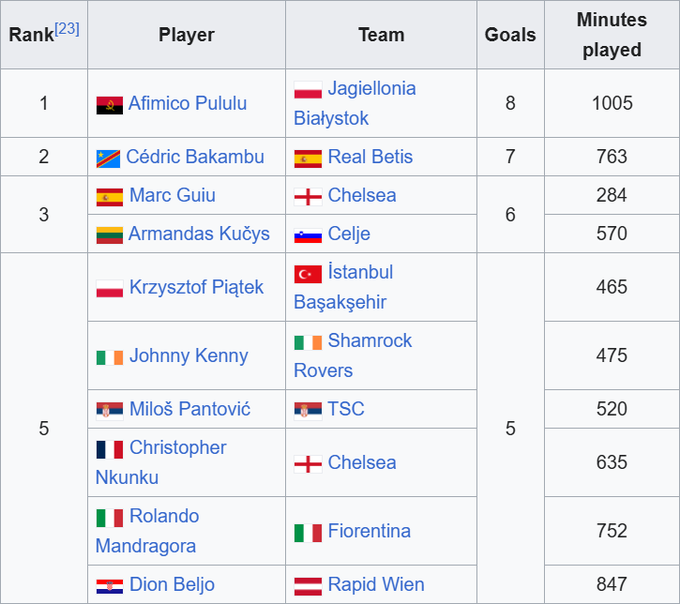The image size is (680, 604).
Task: Click the Goals column header
Action: coord(510,35)
